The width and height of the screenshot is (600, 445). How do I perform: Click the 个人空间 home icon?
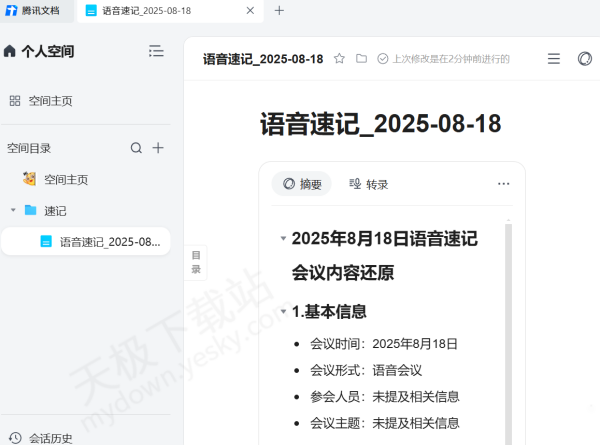coord(10,51)
